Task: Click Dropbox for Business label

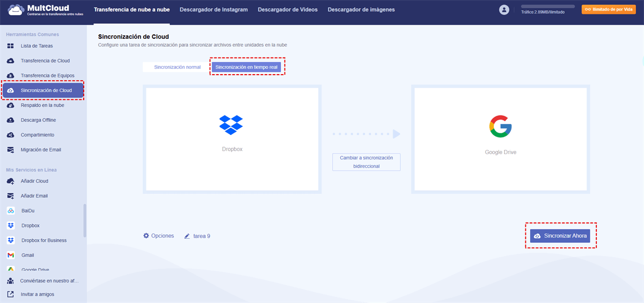Action: point(44,240)
